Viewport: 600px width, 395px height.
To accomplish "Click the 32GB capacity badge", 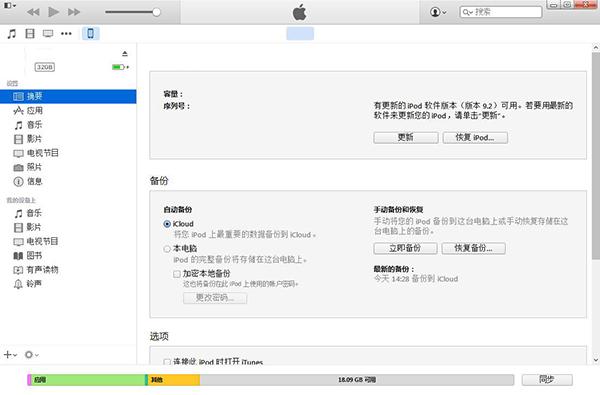I will click(x=45, y=67).
